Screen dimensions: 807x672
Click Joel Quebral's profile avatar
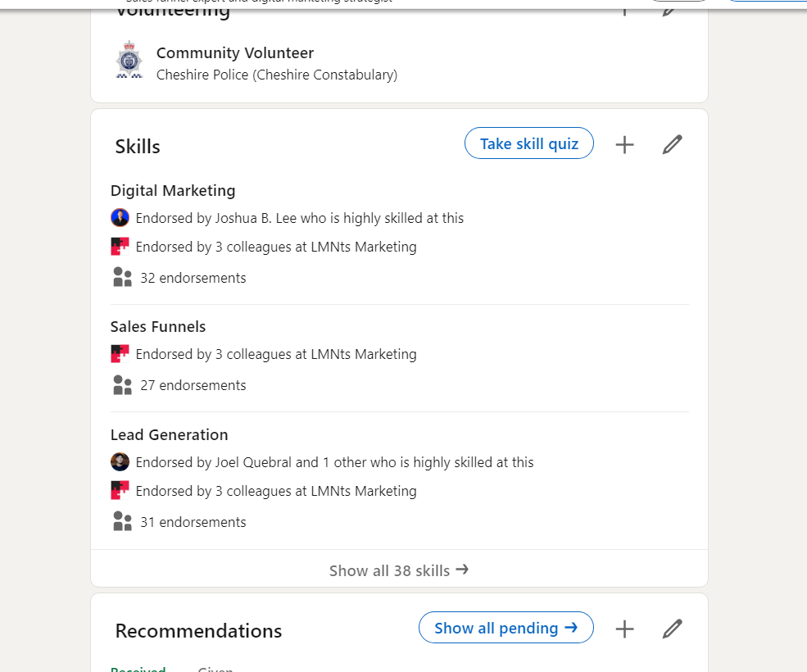(x=120, y=462)
